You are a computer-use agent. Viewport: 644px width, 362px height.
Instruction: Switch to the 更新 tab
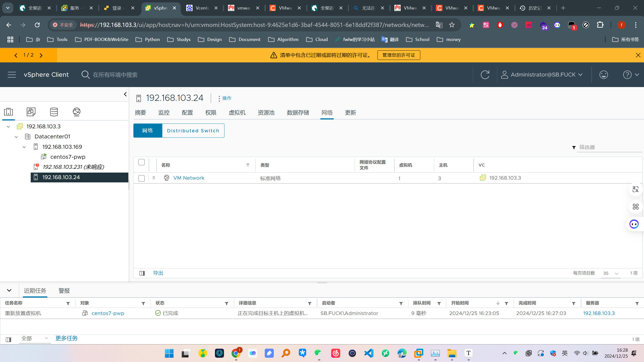pyautogui.click(x=351, y=113)
